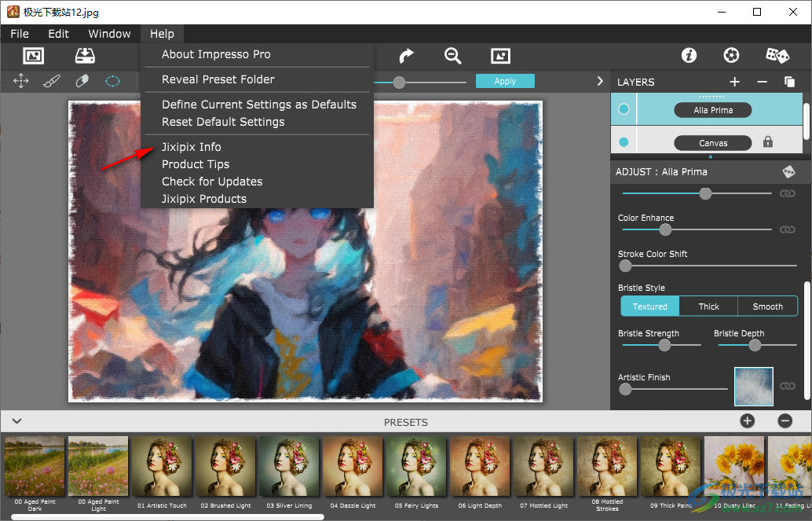This screenshot has height=521, width=812.
Task: Click the presets horizontal scrollbar
Action: pos(168,517)
